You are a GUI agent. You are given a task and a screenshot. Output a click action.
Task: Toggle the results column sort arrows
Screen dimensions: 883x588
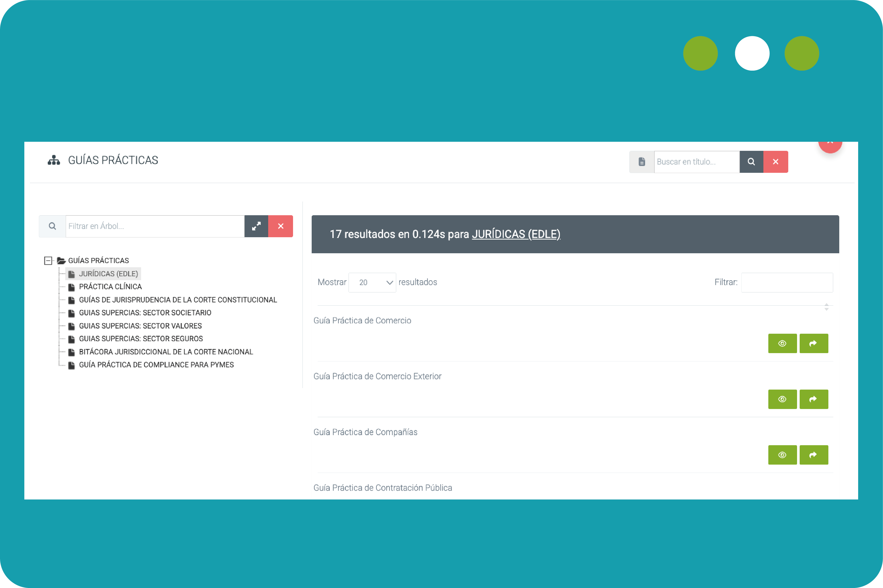pyautogui.click(x=826, y=307)
